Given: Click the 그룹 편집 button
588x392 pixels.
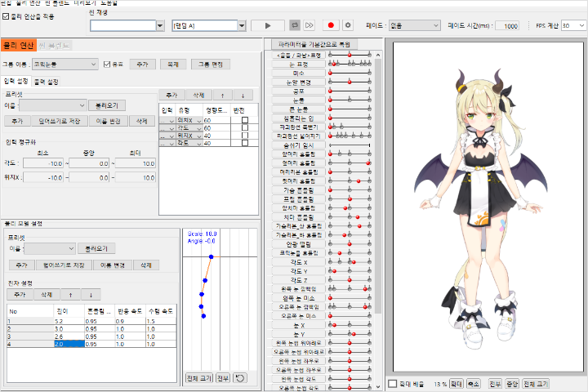Looking at the screenshot, I should point(211,65).
